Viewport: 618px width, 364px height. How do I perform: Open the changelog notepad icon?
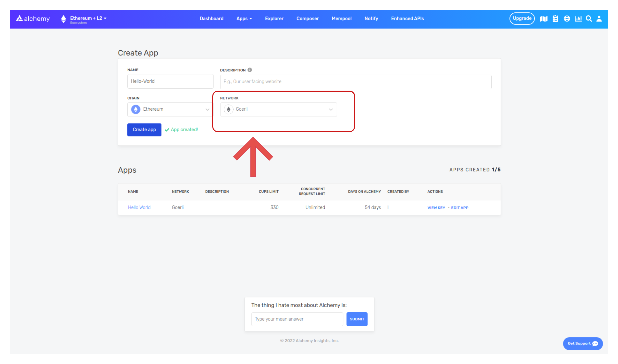click(x=555, y=19)
